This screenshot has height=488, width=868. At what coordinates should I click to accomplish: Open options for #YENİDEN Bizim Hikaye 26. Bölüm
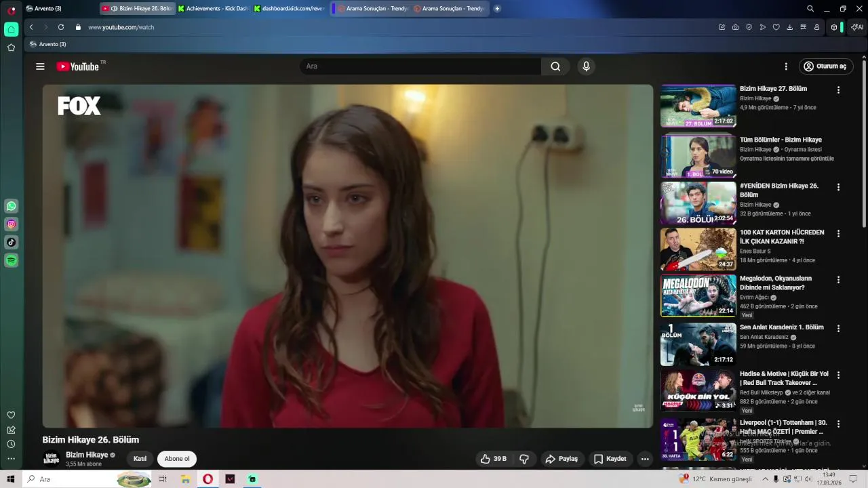tap(838, 187)
